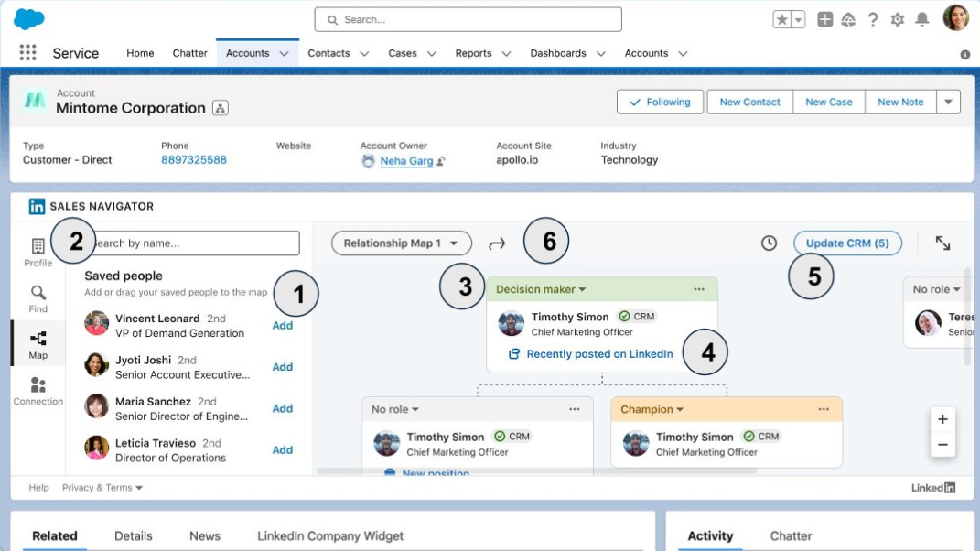Switch to the Details tab

(133, 536)
